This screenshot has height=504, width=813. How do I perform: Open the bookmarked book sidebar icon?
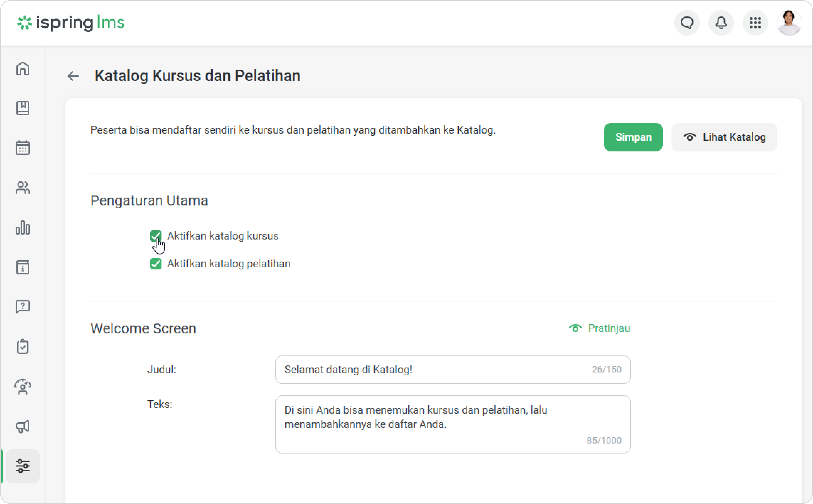coord(23,108)
